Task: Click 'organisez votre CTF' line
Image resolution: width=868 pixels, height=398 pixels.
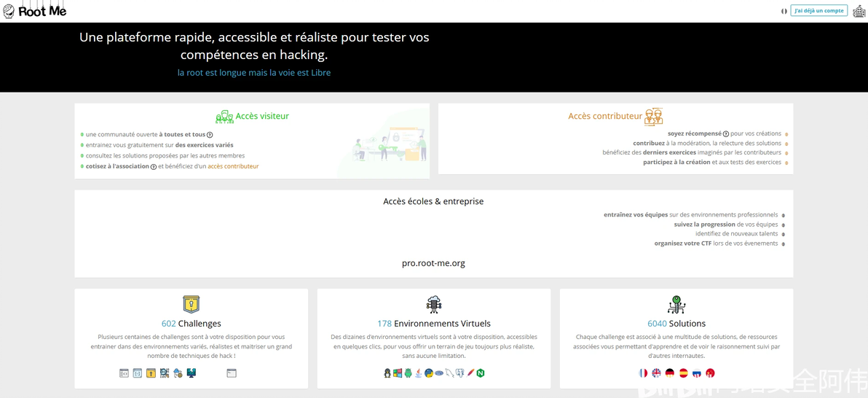Action: 716,243
